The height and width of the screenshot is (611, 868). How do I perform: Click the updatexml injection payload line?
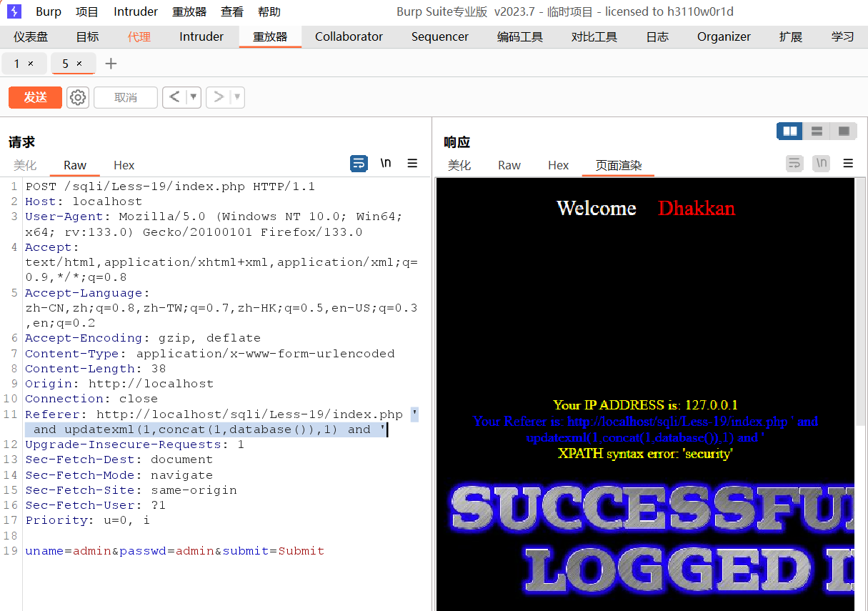206,429
